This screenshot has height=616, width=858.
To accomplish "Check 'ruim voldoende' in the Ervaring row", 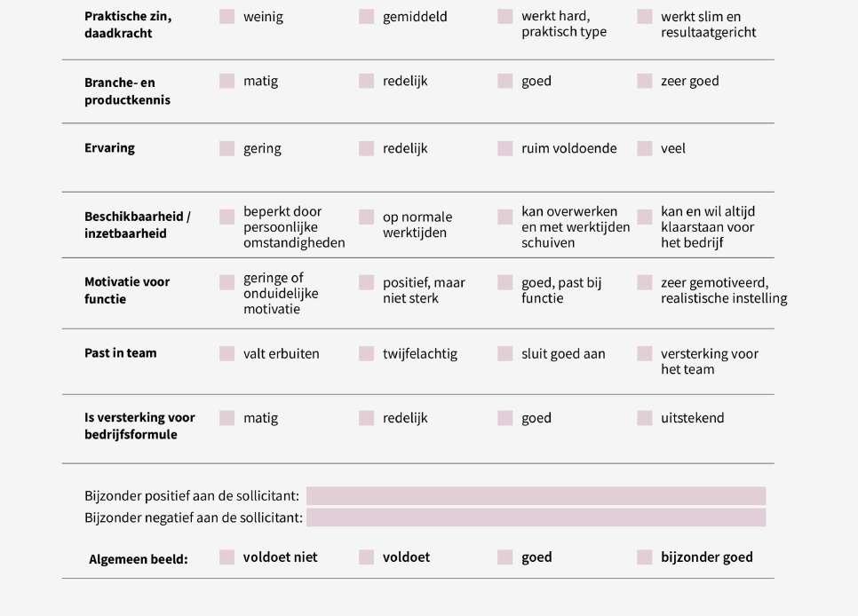I will (505, 148).
